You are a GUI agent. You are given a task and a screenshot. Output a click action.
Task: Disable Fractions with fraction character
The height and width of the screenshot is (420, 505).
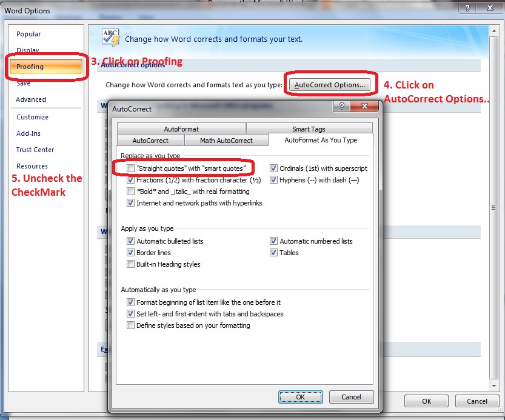tap(131, 179)
